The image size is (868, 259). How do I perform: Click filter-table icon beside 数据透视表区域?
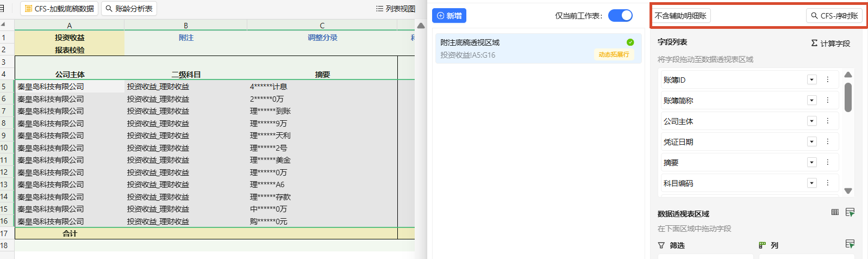850,212
